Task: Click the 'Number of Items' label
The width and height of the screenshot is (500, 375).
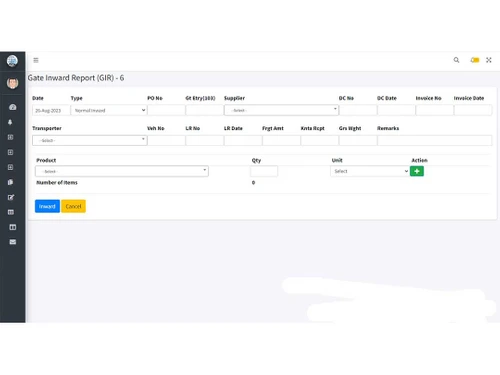Action: pyautogui.click(x=57, y=182)
